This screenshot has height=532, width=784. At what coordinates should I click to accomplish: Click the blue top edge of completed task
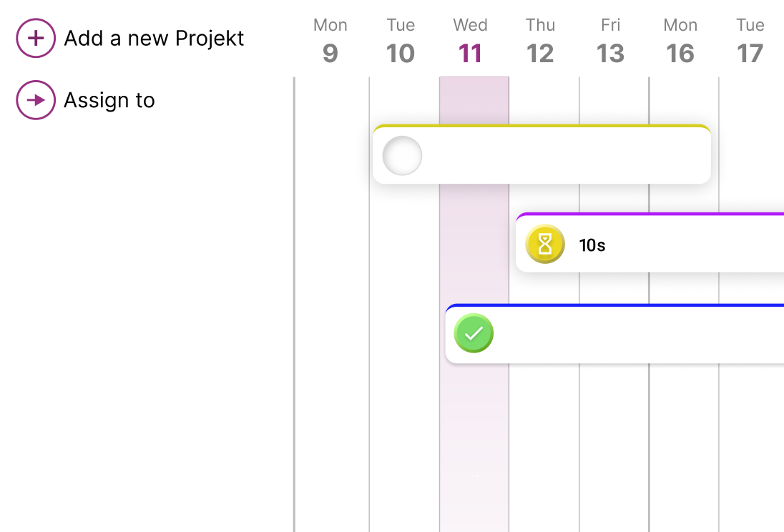coord(615,305)
